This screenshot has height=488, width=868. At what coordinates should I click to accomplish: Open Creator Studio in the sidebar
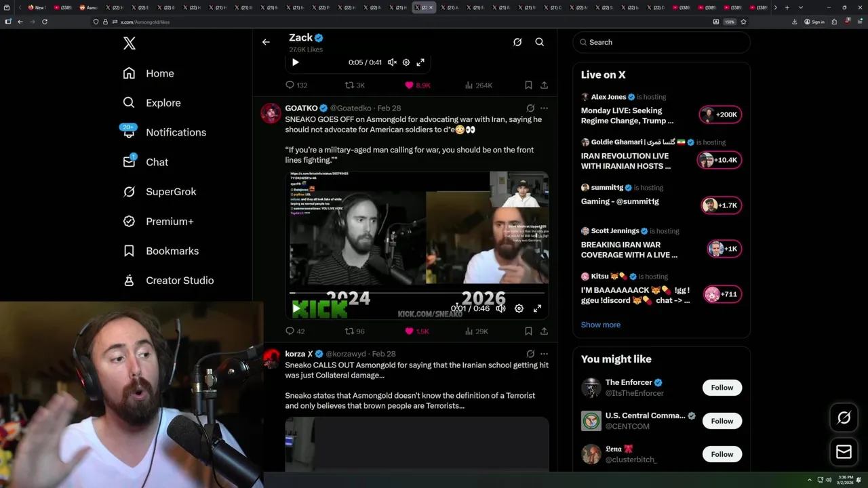coord(168,281)
